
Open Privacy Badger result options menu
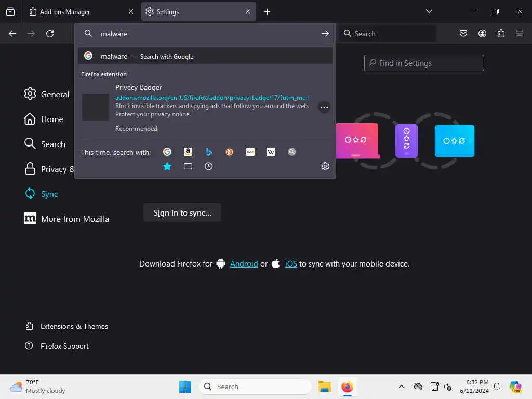tap(324, 107)
